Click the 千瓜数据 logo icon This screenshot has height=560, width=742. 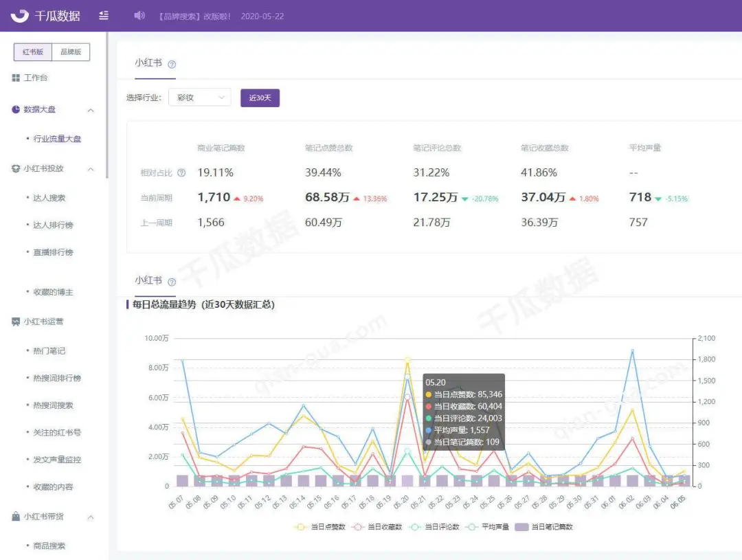tap(20, 16)
